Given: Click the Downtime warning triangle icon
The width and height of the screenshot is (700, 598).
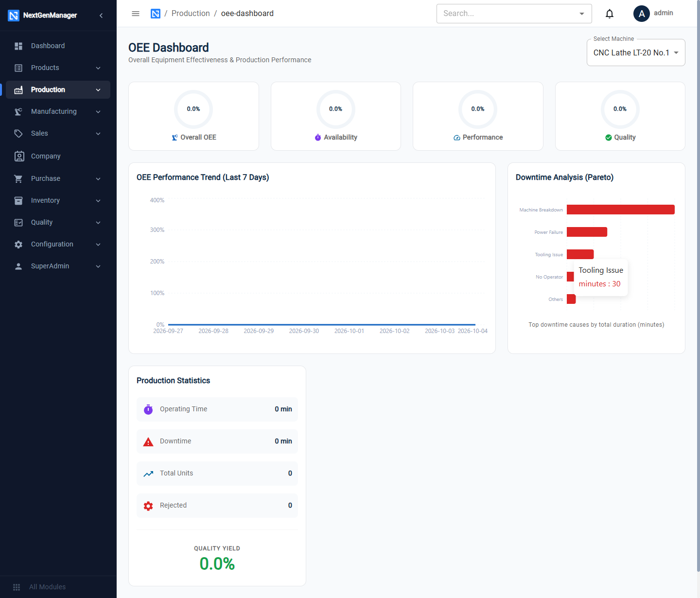Looking at the screenshot, I should (x=148, y=441).
